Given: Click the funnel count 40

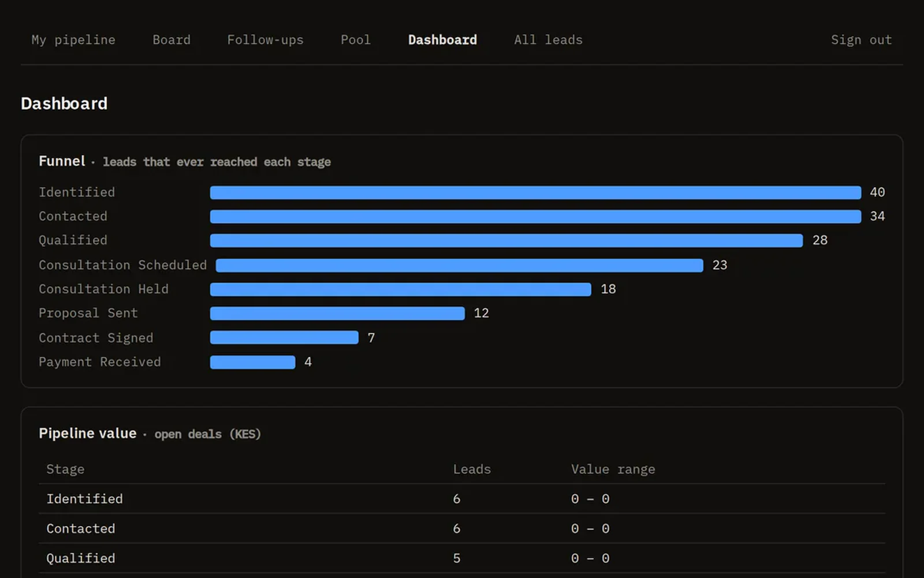Looking at the screenshot, I should (877, 192).
